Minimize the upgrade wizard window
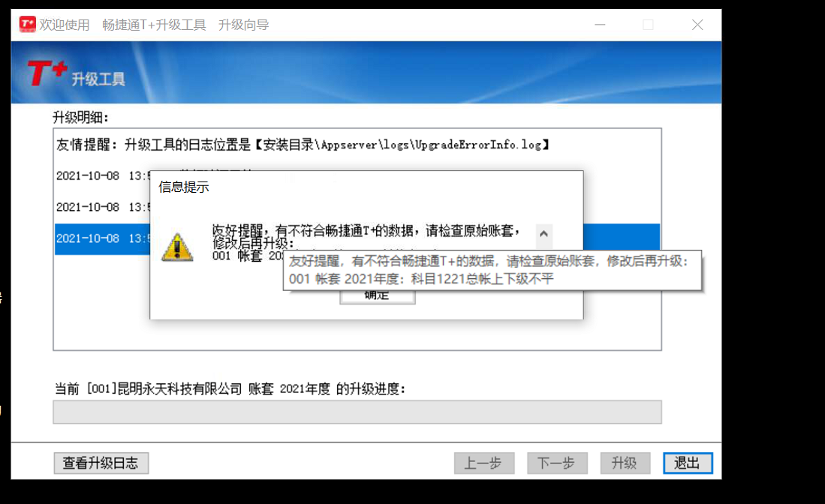 click(600, 25)
